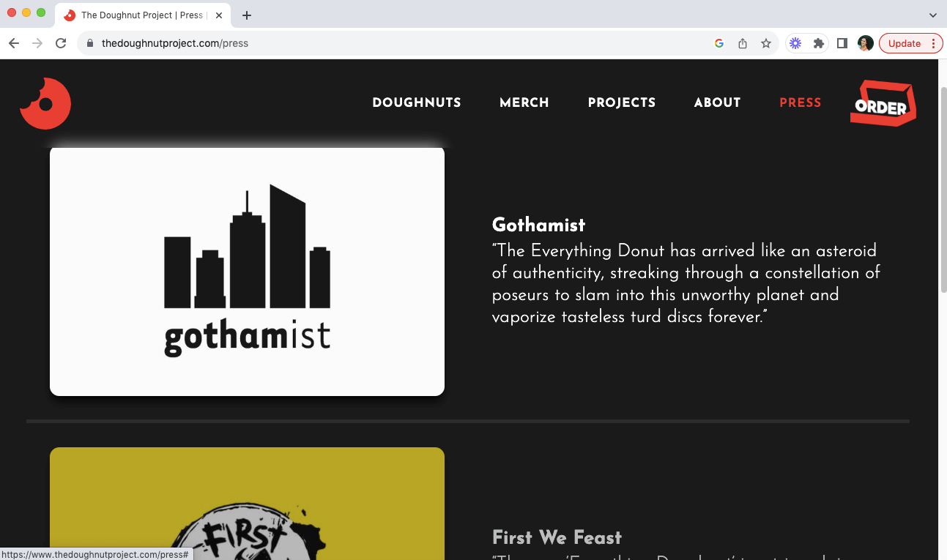Reload the current page
This screenshot has height=560, width=947.
61,43
